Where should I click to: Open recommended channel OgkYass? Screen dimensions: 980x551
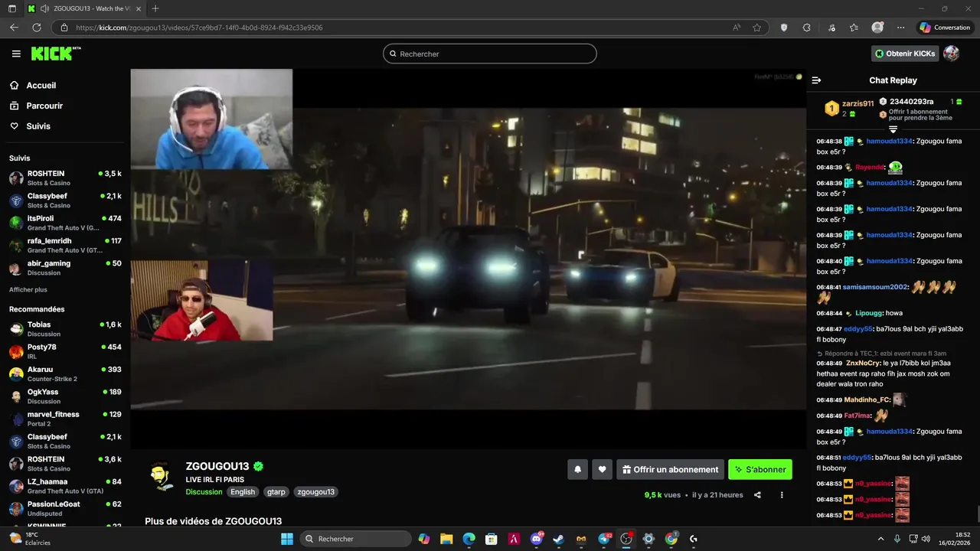65,396
